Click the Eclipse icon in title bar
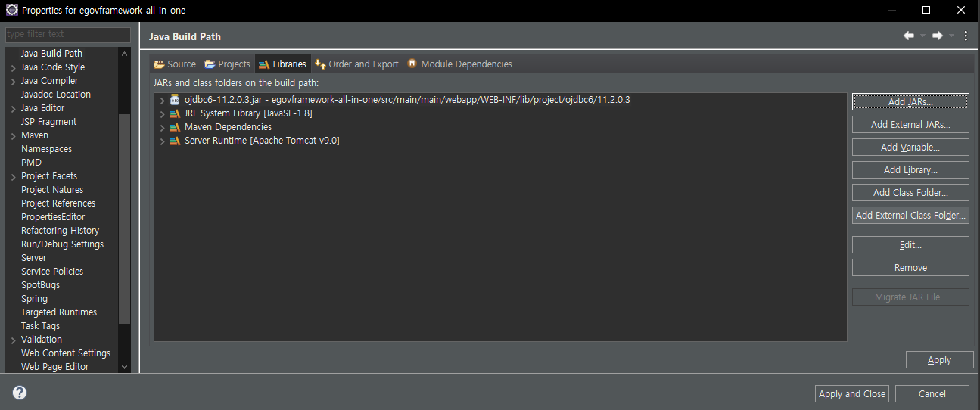The height and width of the screenshot is (410, 980). pyautogui.click(x=12, y=10)
